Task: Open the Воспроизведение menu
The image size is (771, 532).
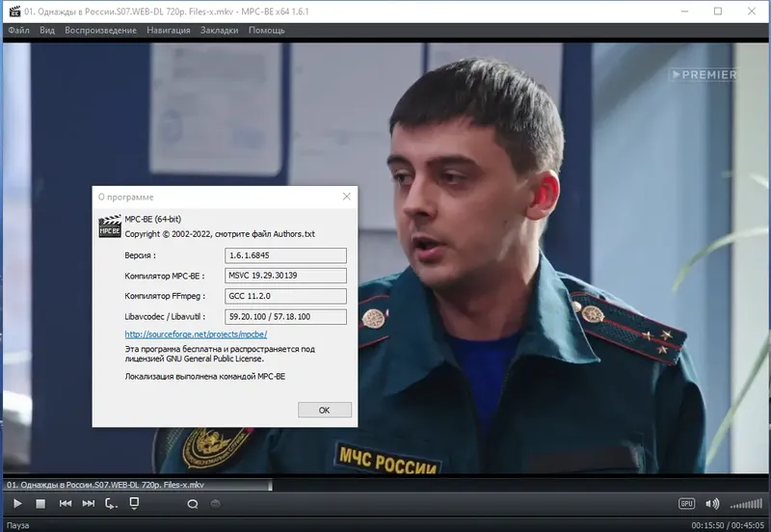Action: point(101,30)
